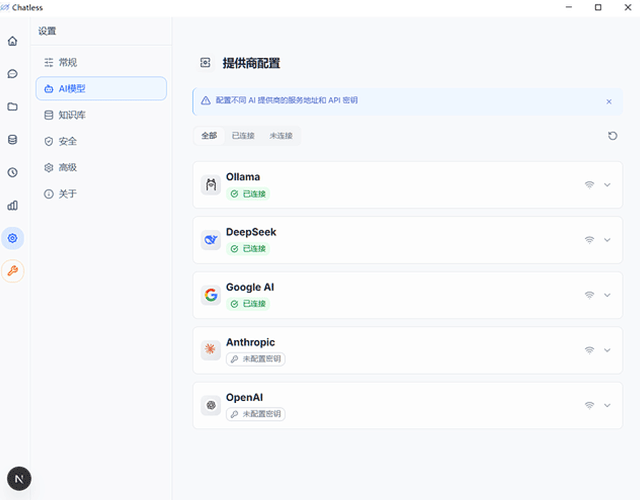The height and width of the screenshot is (500, 640).
Task: Click OpenAI 未配置密钥 badge
Action: coord(256,414)
